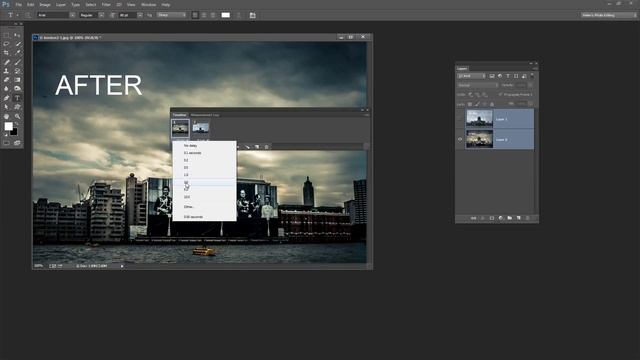This screenshot has width=640, height=360.
Task: Expand document info arrow in status bar
Action: click(122, 266)
